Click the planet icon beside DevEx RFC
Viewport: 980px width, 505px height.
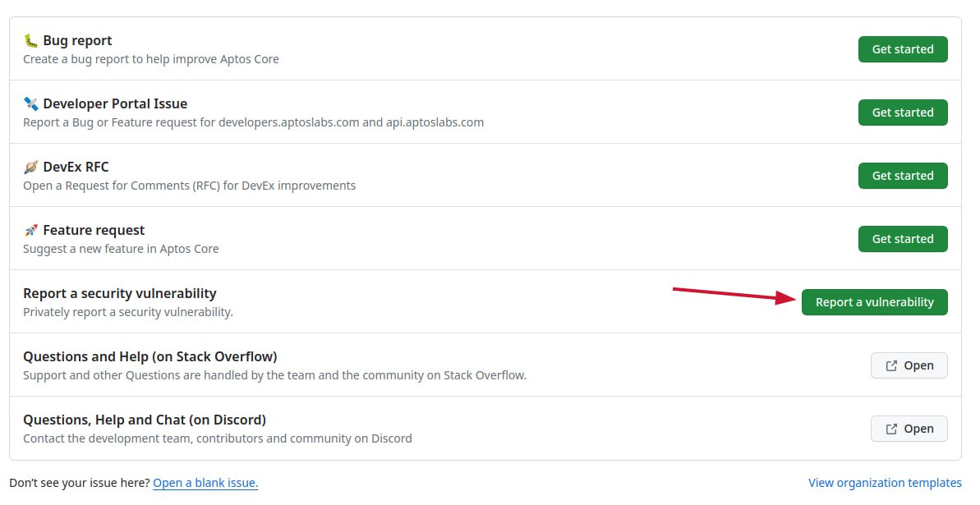[x=31, y=168]
